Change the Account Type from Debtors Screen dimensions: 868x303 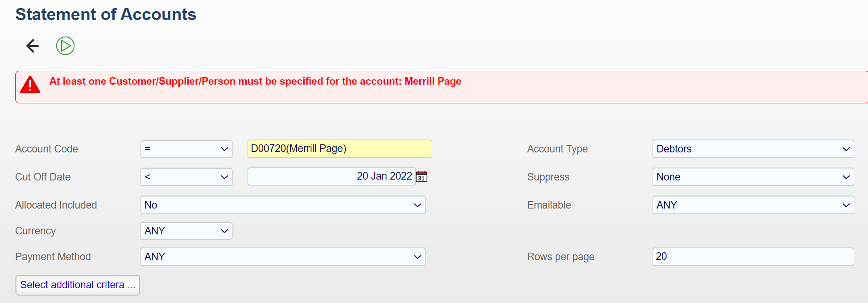click(x=752, y=149)
